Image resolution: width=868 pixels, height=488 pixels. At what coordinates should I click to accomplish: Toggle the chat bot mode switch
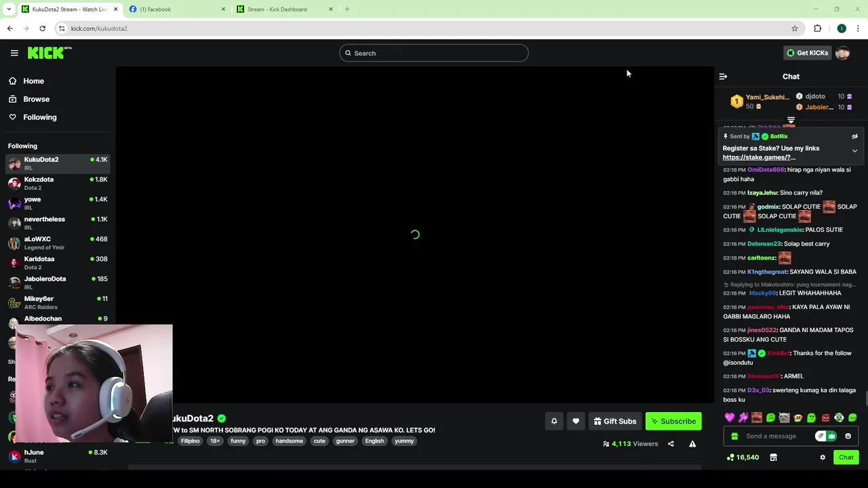(x=826, y=436)
